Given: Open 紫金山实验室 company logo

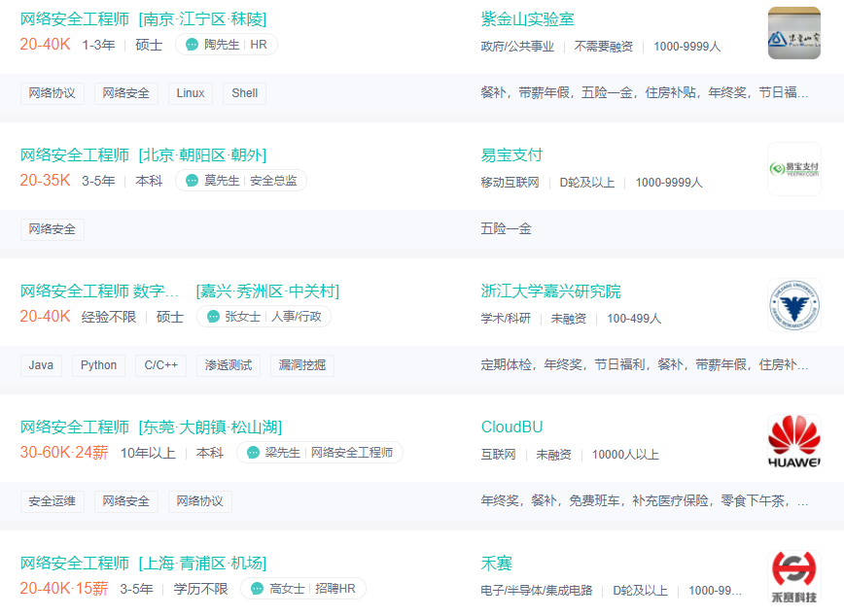Looking at the screenshot, I should coord(793,33).
